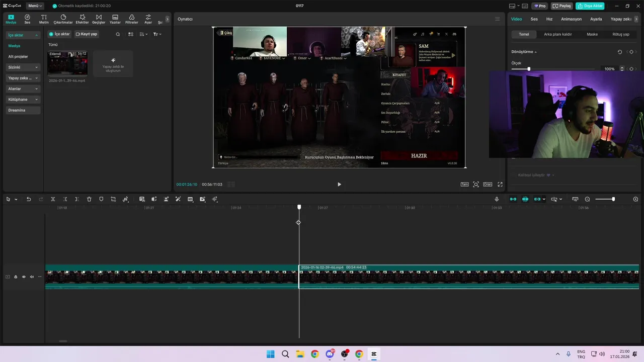Open Alt projeler in sidebar
Viewport: 644px width, 362px height.
click(x=18, y=56)
